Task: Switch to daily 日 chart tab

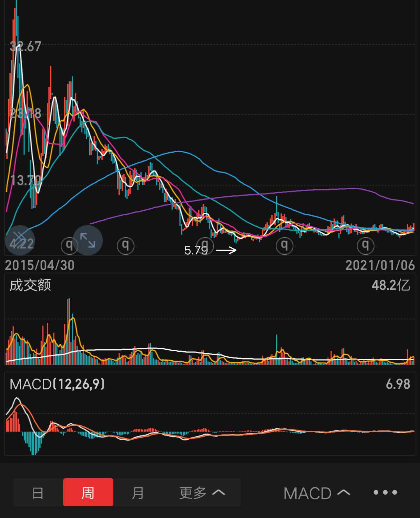Action: click(38, 493)
